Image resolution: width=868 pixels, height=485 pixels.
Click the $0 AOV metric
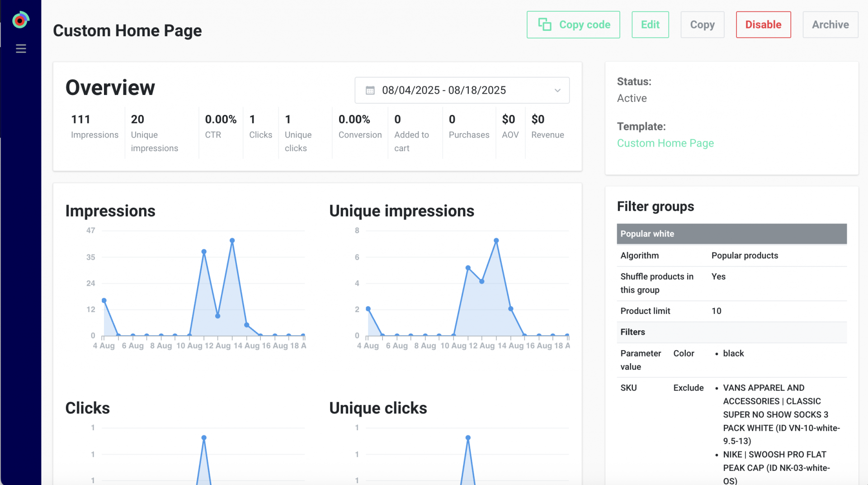tap(510, 127)
